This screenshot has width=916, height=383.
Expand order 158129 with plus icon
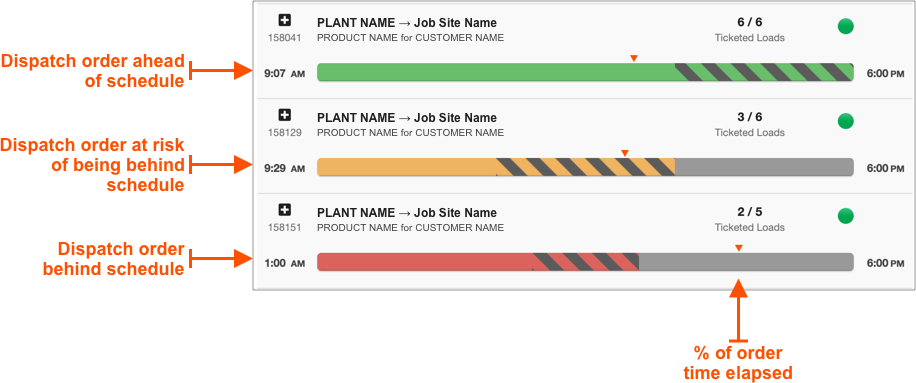coord(284,115)
